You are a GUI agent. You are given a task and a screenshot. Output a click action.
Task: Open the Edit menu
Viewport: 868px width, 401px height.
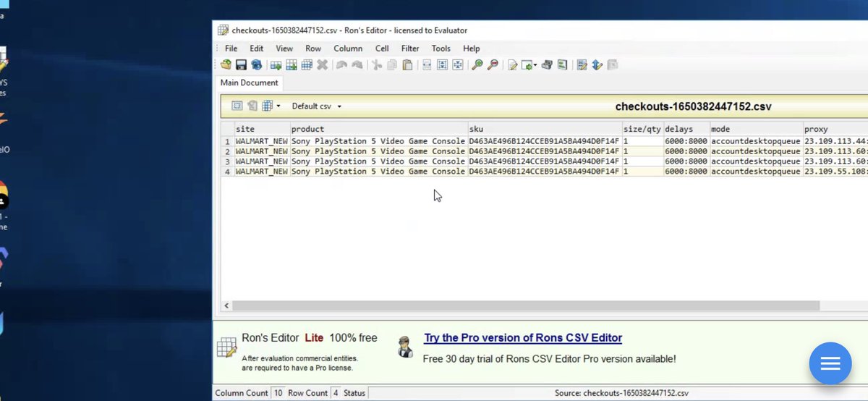256,48
